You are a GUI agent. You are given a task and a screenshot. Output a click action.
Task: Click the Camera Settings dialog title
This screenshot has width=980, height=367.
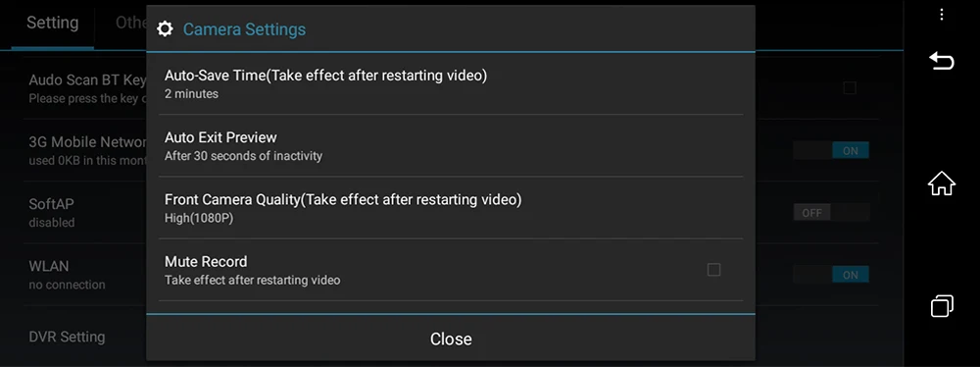244,28
